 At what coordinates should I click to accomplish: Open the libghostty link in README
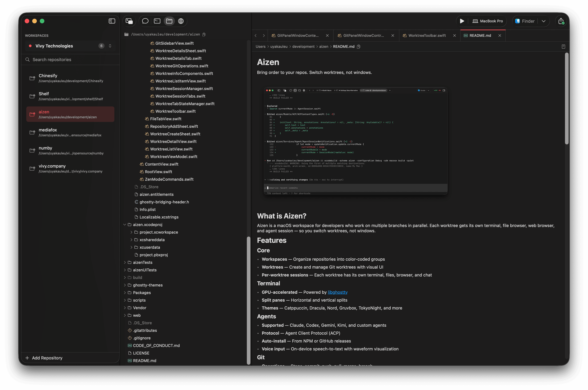click(x=337, y=292)
